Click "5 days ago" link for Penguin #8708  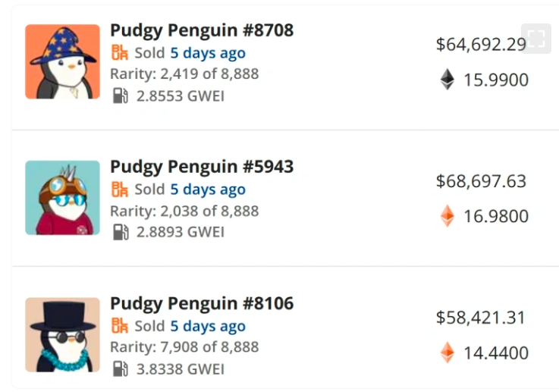(207, 53)
